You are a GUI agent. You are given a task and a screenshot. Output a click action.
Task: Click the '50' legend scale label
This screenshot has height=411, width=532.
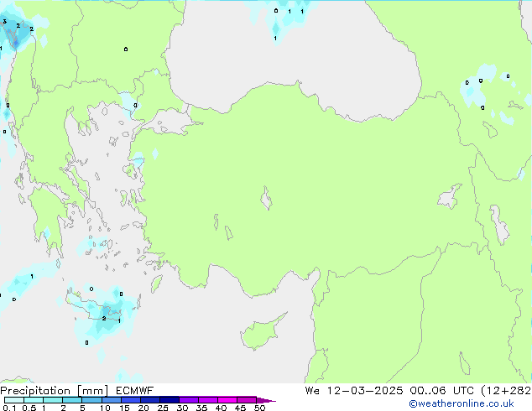click(259, 408)
